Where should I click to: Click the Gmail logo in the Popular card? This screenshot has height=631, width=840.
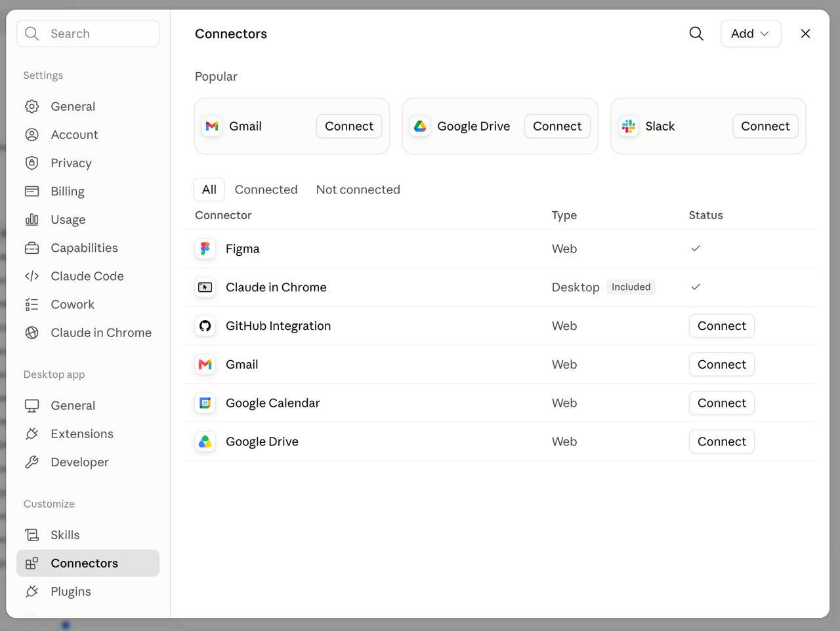(212, 126)
